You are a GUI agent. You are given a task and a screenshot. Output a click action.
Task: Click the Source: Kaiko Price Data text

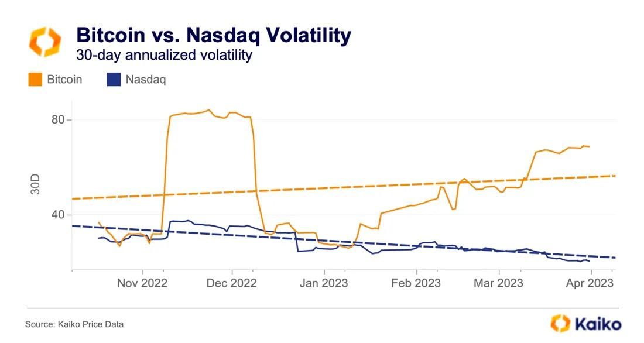[74, 324]
